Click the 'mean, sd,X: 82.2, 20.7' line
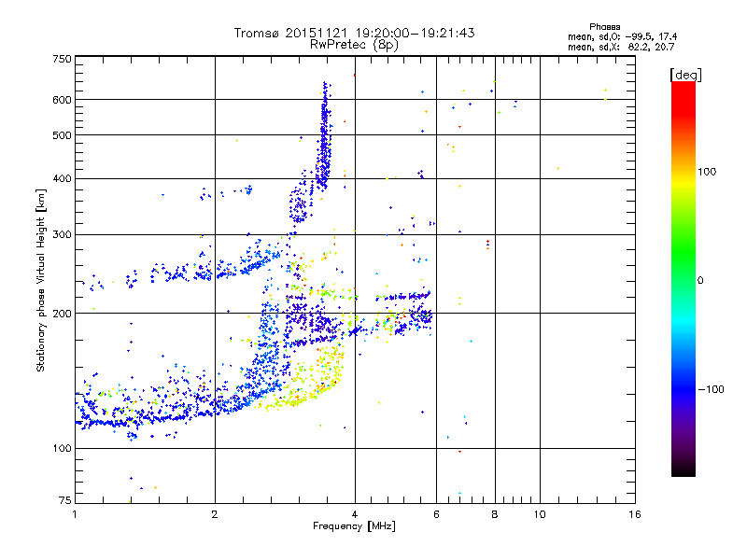Image resolution: width=747 pixels, height=560 pixels. click(621, 47)
